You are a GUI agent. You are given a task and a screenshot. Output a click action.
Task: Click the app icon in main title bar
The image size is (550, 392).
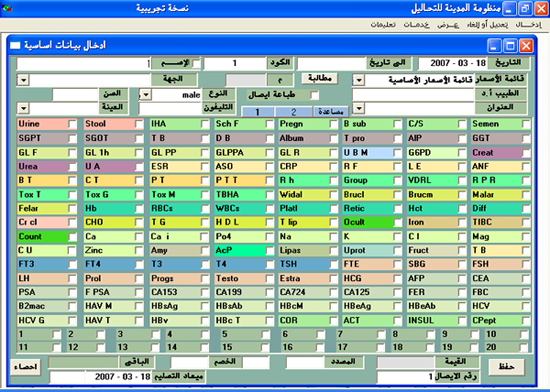[7, 7]
